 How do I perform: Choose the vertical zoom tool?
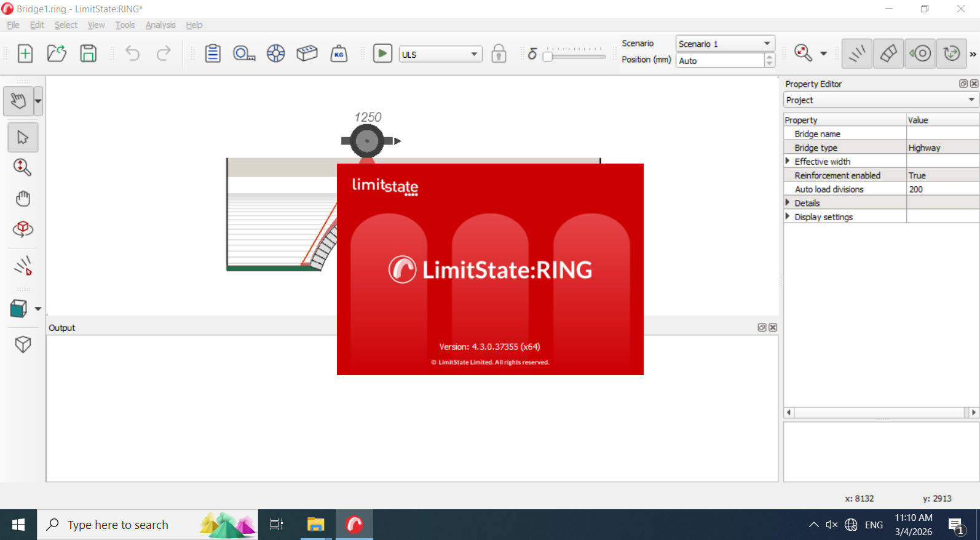(x=23, y=167)
